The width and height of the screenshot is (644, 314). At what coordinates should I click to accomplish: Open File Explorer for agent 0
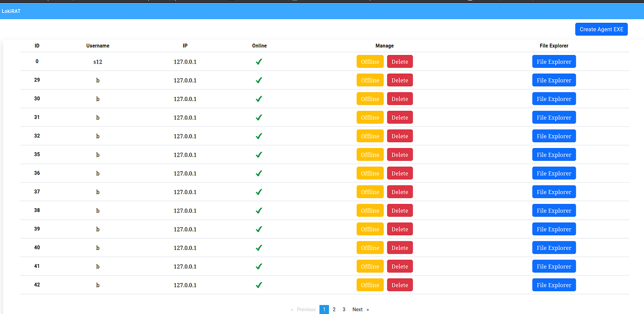pos(554,61)
